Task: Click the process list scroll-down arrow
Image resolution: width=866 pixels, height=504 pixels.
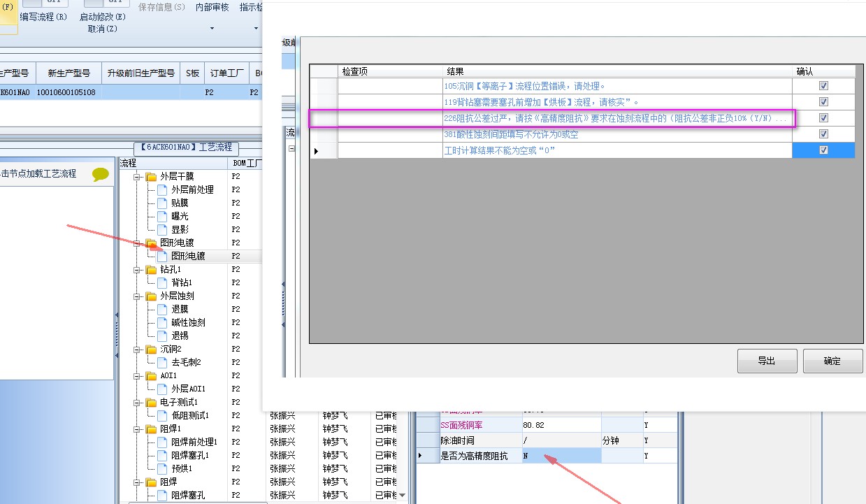Action: [x=402, y=496]
